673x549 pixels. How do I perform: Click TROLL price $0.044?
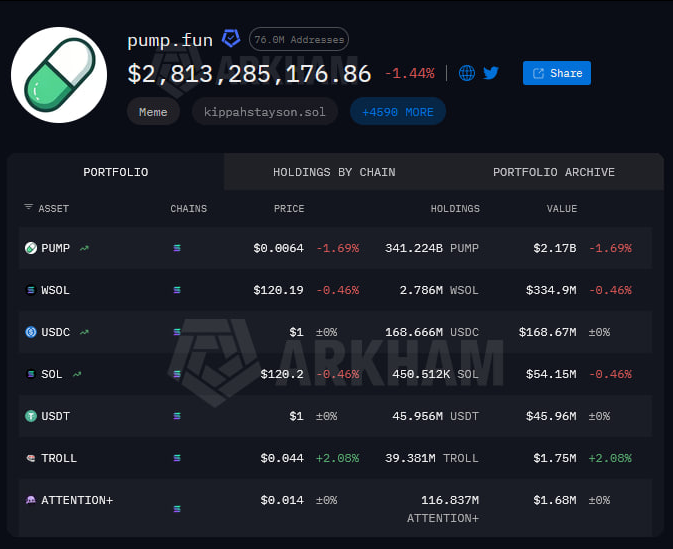[282, 458]
